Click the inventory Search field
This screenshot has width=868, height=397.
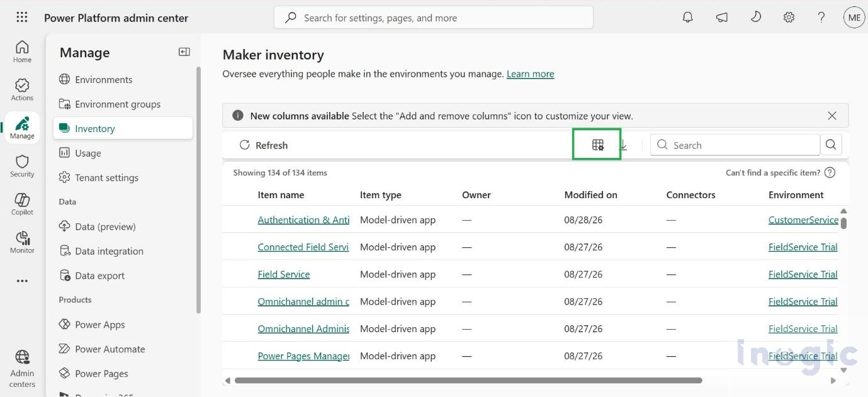735,145
